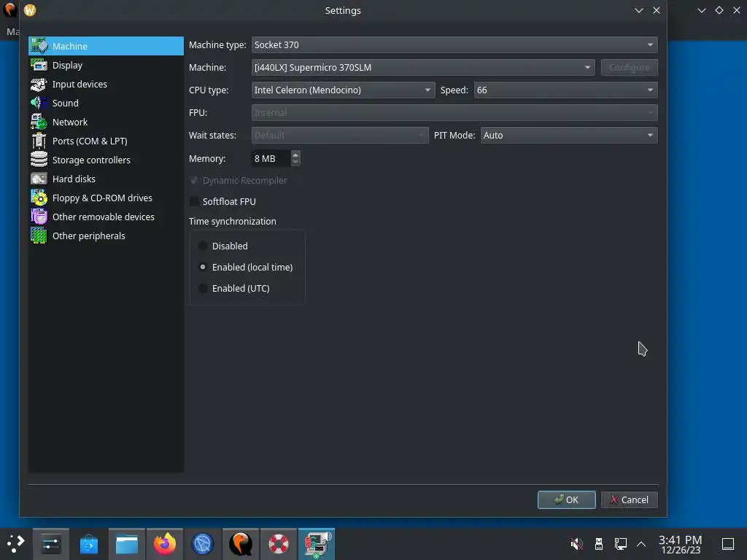The image size is (747, 560).
Task: Open the Floppy & CD-ROM drives icon
Action: click(39, 198)
